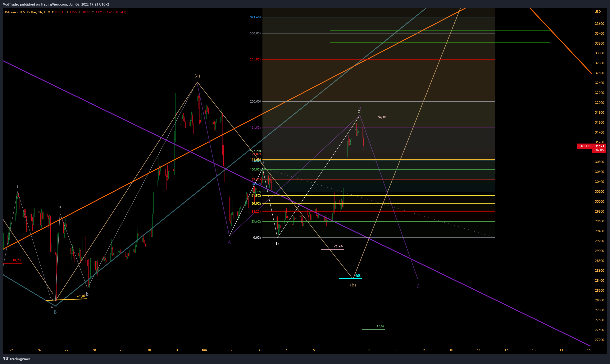
Task: Click the purple A wave label
Action: (229, 242)
